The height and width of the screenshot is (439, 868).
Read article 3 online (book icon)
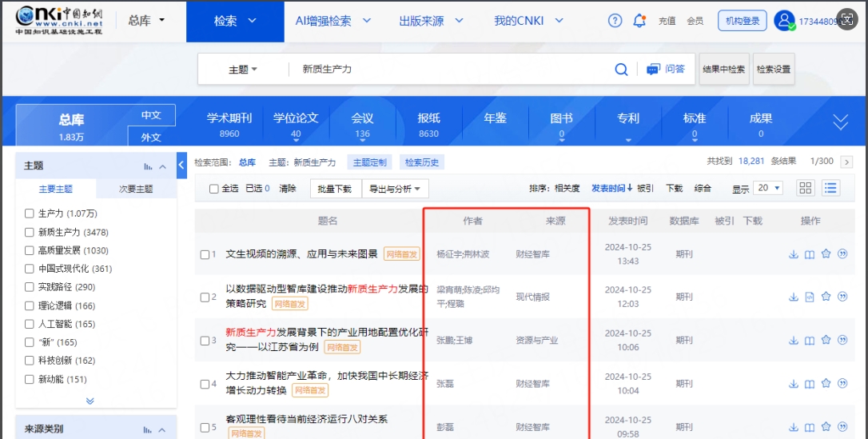pos(810,340)
